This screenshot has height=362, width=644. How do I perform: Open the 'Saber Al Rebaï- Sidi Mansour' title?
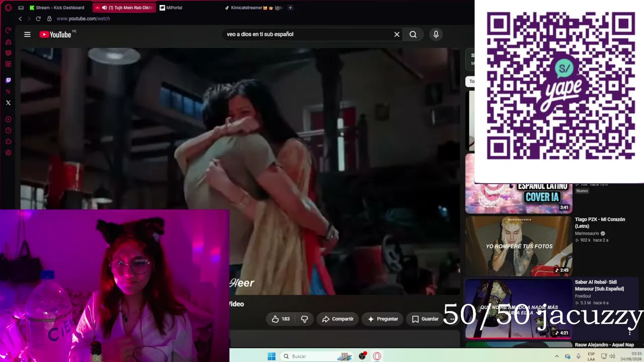600,286
